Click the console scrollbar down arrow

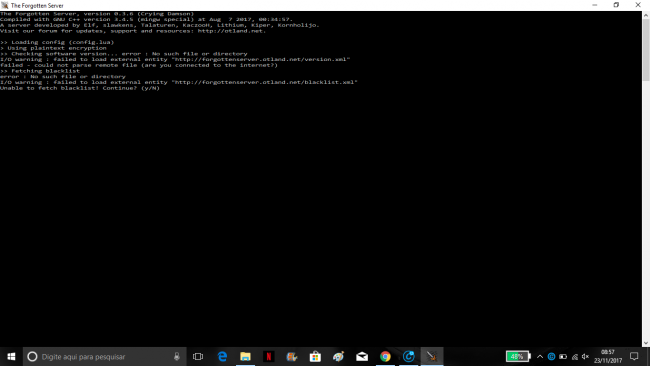[646, 343]
